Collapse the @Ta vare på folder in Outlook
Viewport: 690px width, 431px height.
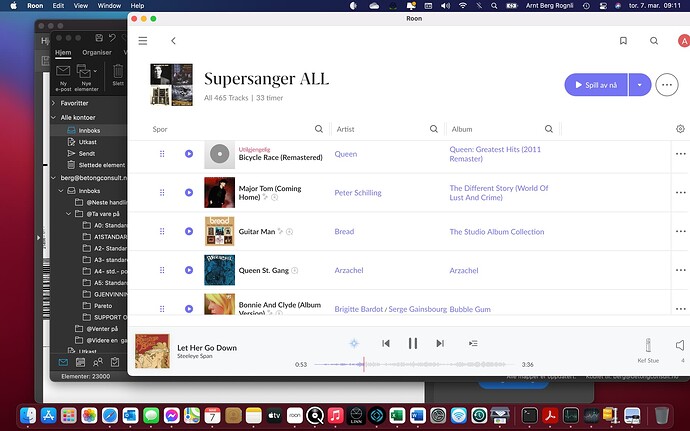[69, 214]
